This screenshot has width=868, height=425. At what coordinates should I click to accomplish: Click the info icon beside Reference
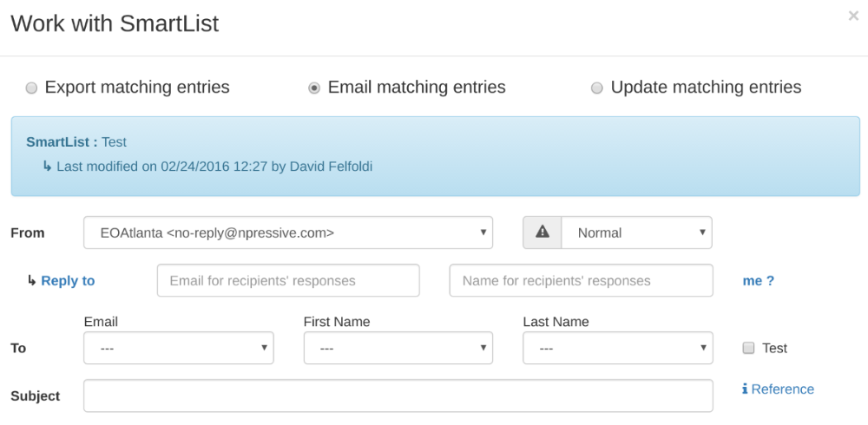[745, 389]
